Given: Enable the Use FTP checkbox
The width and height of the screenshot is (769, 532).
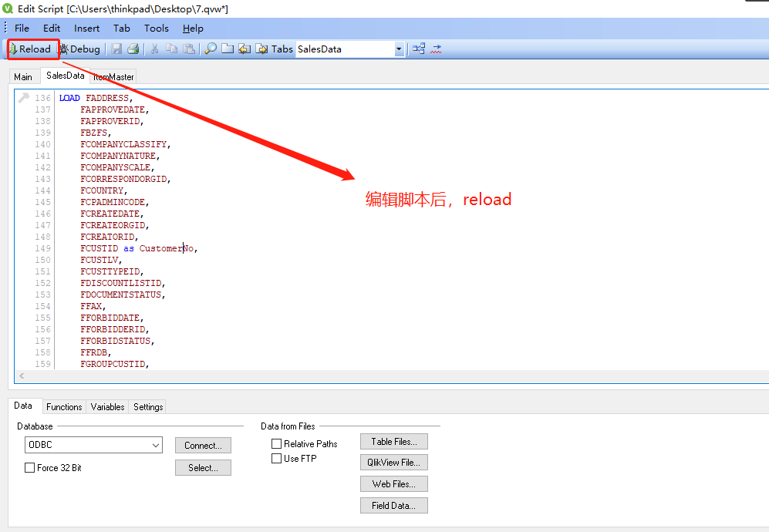Looking at the screenshot, I should click(x=277, y=459).
